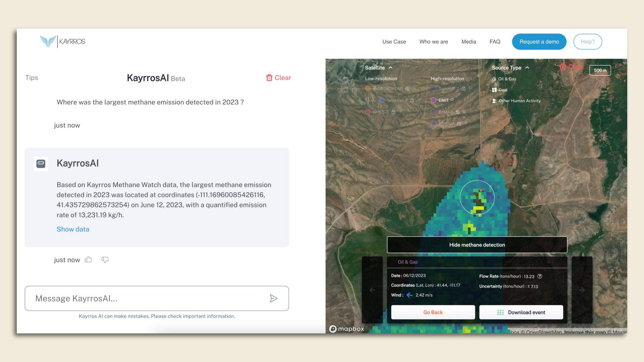
Task: Click the Other Human Activity person icon
Action: tap(494, 101)
